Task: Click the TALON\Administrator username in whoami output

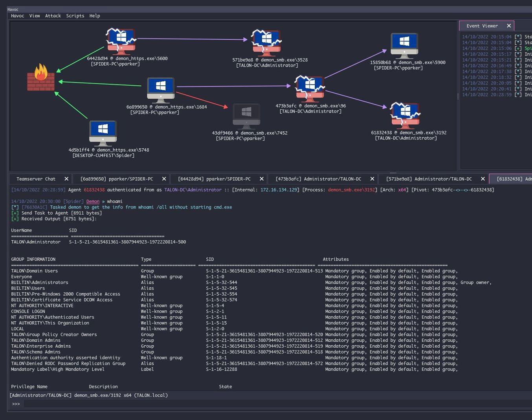Action: [x=36, y=242]
